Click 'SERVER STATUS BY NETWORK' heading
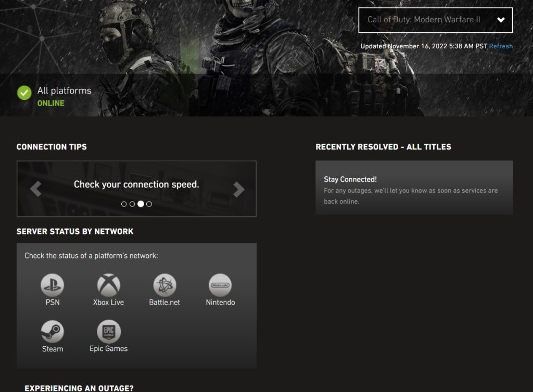 pos(75,231)
